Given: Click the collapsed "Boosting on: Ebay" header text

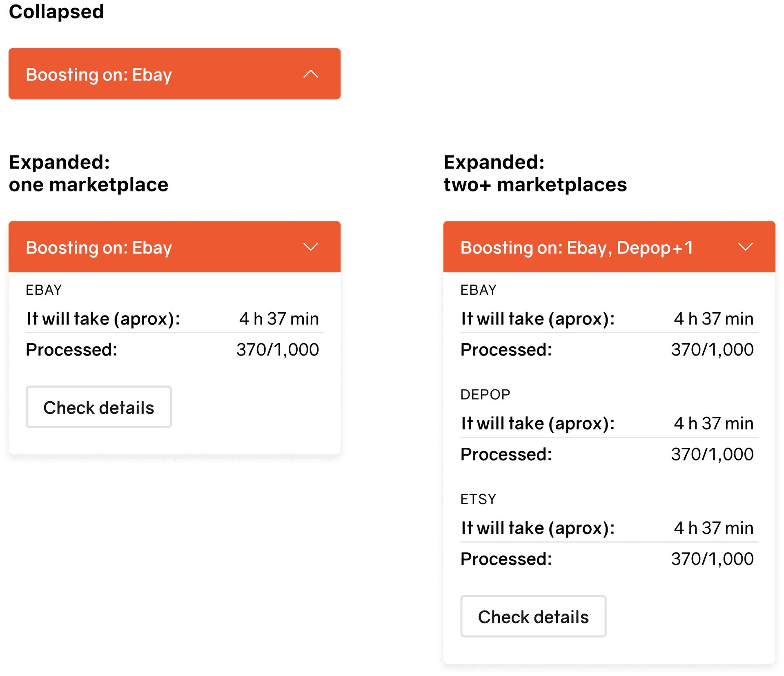Looking at the screenshot, I should click(99, 75).
